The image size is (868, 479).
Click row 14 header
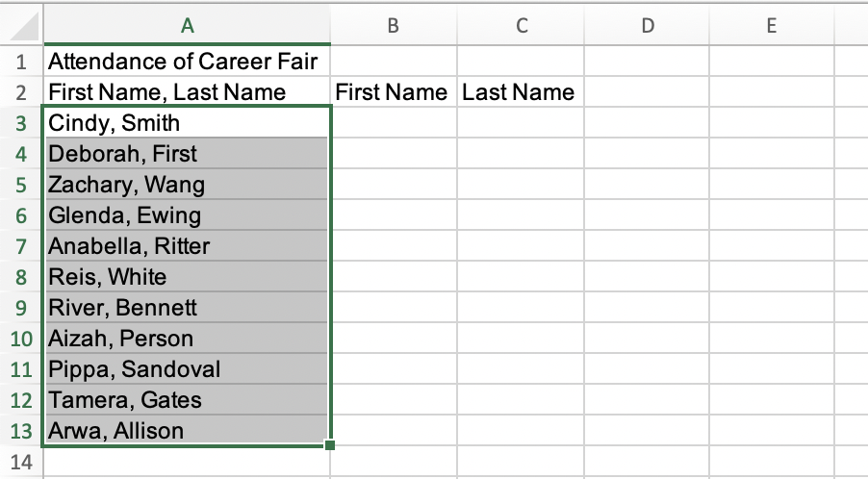pos(21,462)
